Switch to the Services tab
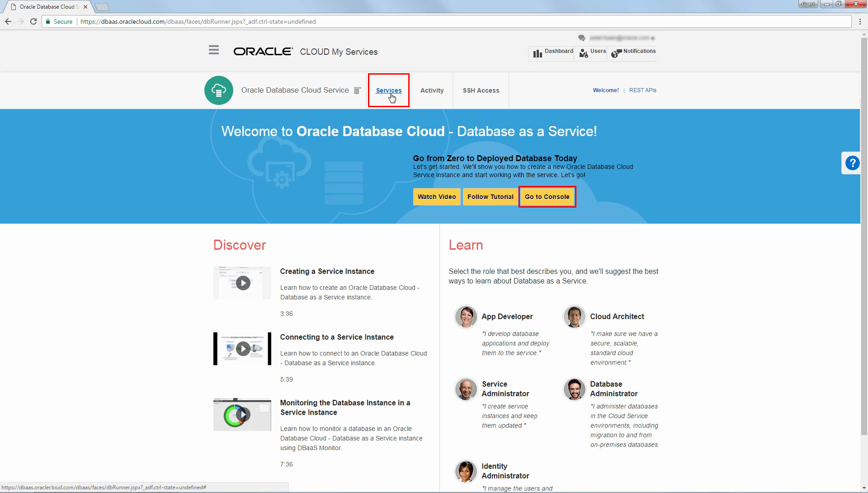This screenshot has width=868, height=493. [389, 90]
